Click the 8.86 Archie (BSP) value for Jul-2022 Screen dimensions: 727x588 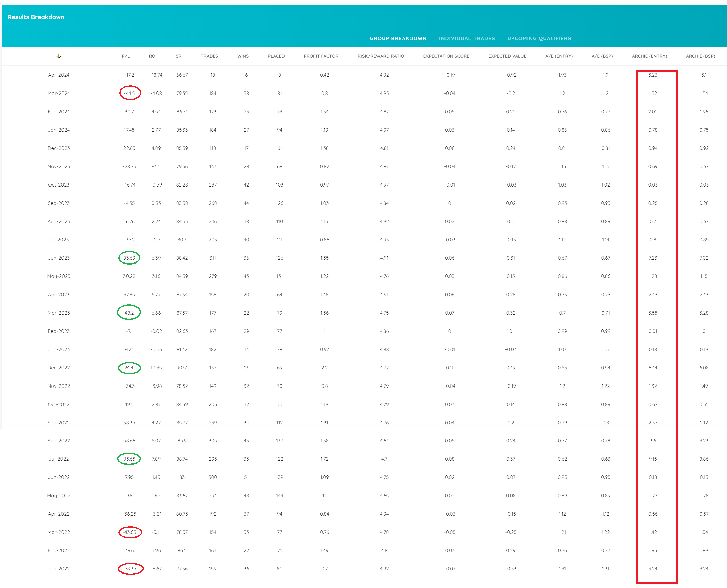(704, 459)
